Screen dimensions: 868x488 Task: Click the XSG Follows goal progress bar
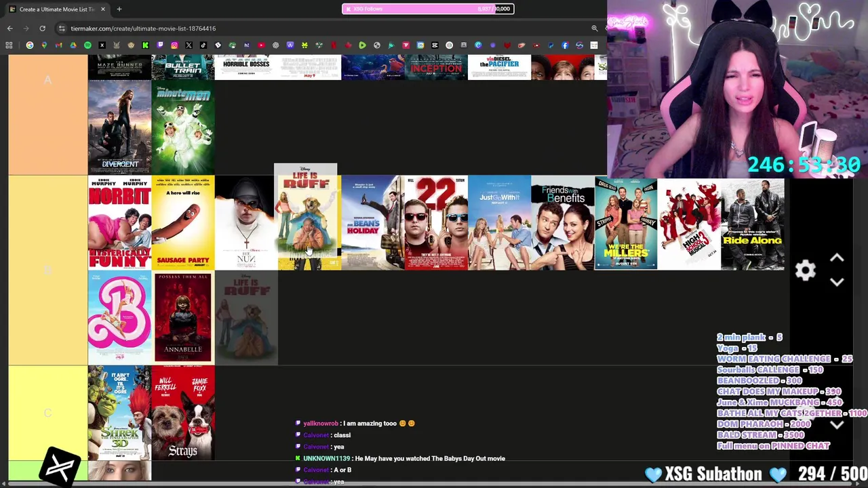click(428, 9)
